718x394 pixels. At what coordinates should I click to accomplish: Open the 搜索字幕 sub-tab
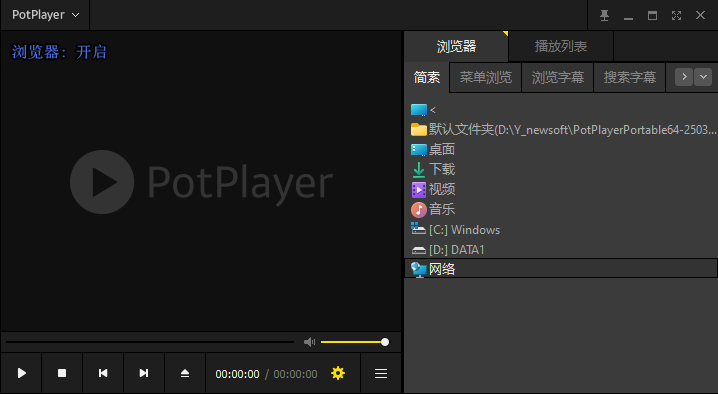(630, 77)
